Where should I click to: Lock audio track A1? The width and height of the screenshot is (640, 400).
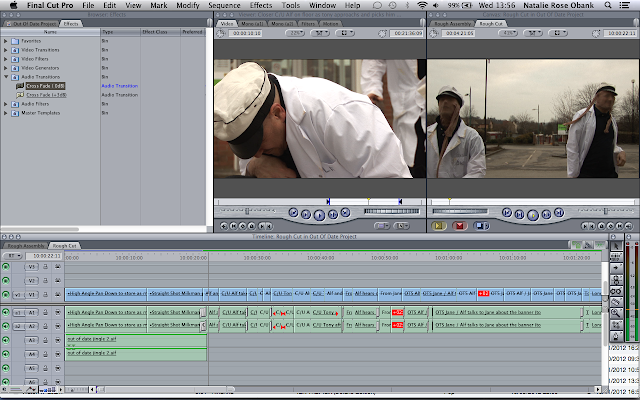click(45, 312)
